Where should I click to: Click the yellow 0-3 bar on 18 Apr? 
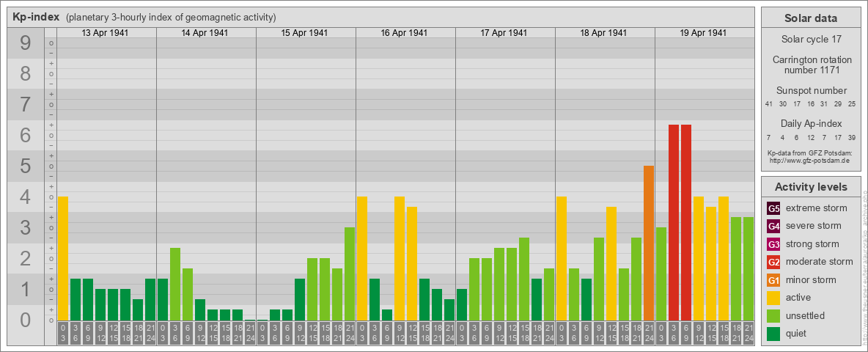coord(562,258)
